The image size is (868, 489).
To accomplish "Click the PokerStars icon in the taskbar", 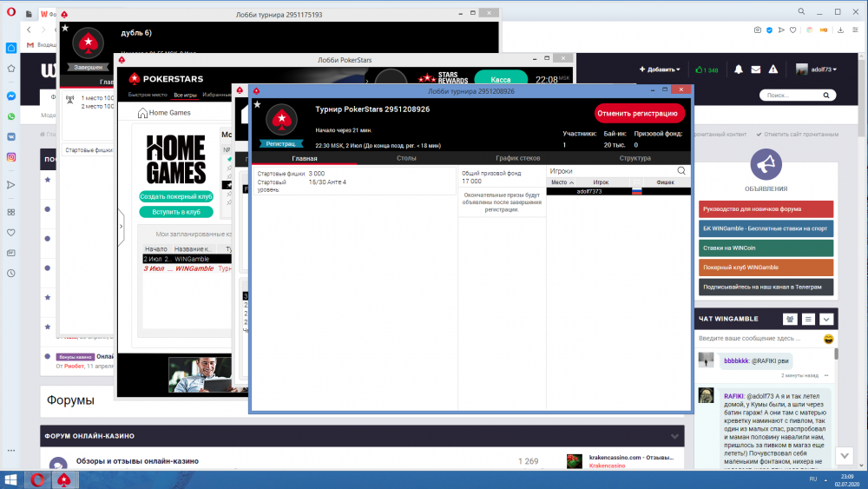I will click(62, 479).
